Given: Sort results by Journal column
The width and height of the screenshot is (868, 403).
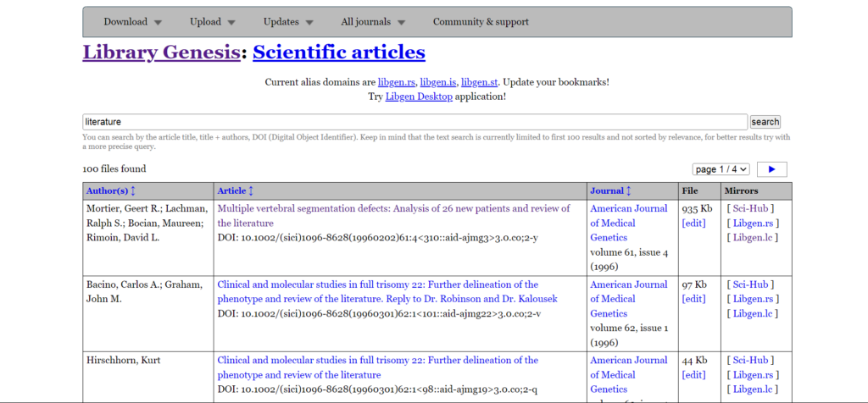Looking at the screenshot, I should 611,190.
